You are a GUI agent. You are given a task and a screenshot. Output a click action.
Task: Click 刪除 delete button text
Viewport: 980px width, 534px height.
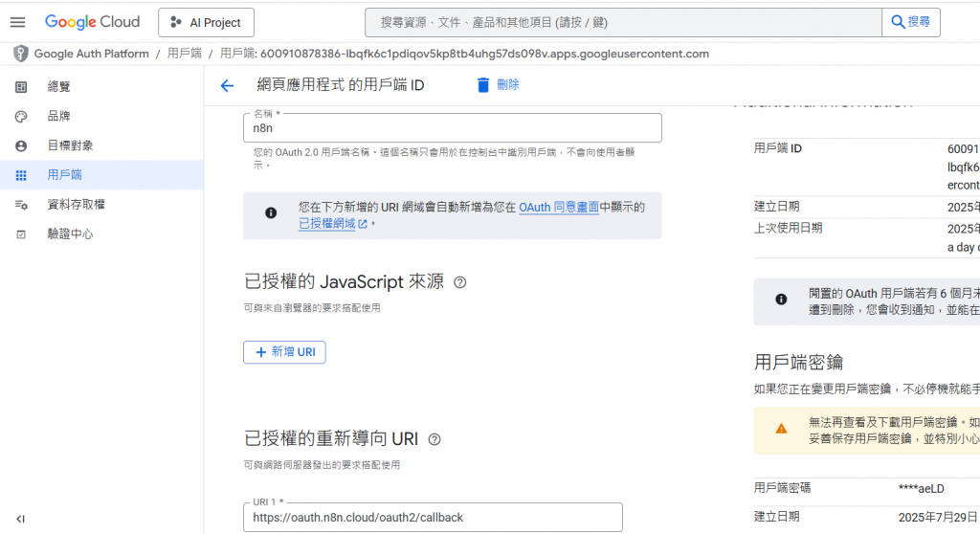pyautogui.click(x=508, y=84)
